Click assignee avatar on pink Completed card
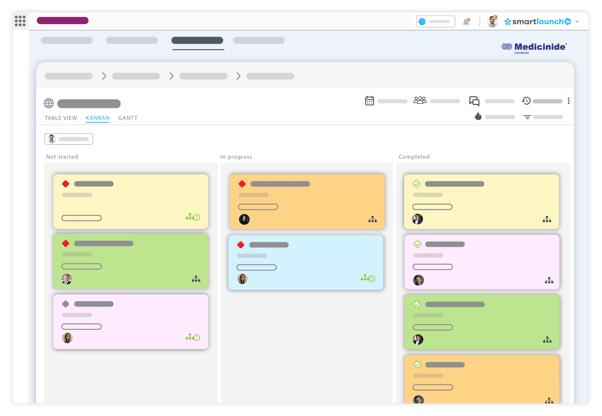 (418, 280)
